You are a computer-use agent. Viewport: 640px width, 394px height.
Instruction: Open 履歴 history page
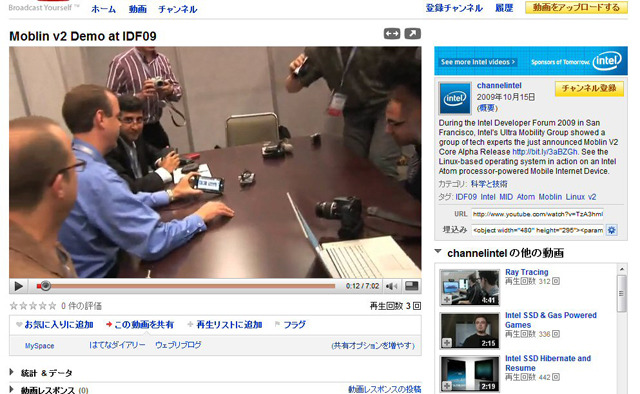pos(504,8)
